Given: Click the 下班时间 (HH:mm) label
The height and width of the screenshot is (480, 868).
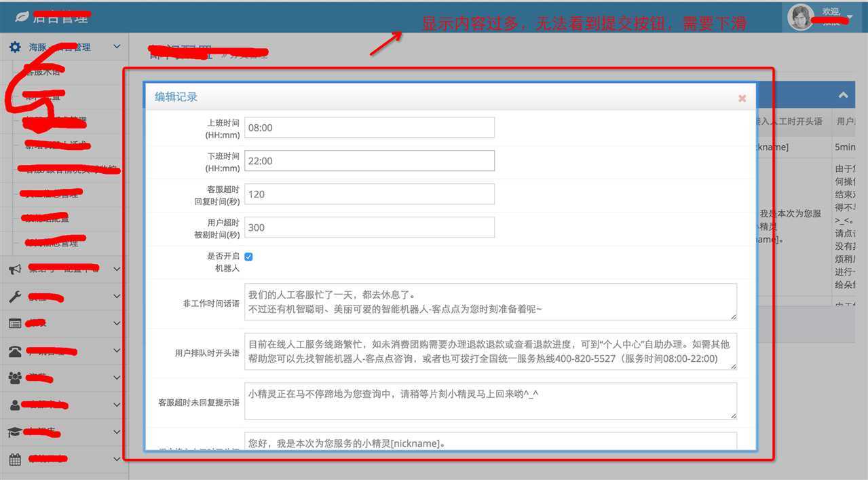Looking at the screenshot, I should [x=223, y=162].
